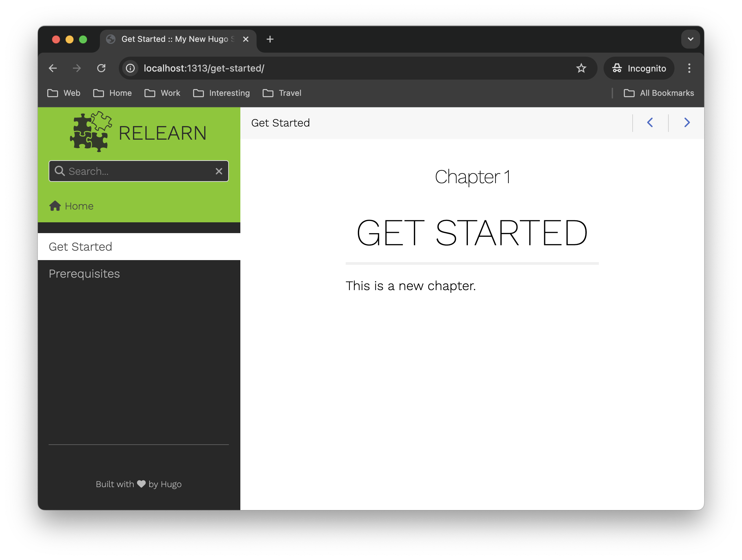Image resolution: width=742 pixels, height=560 pixels.
Task: Expand the Get Started chapter entry
Action: [80, 247]
